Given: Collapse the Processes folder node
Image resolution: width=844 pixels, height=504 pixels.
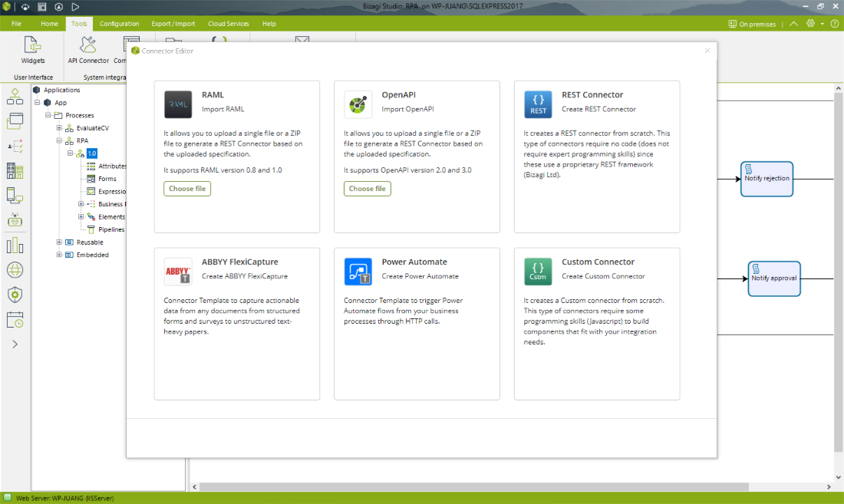Looking at the screenshot, I should [48, 115].
